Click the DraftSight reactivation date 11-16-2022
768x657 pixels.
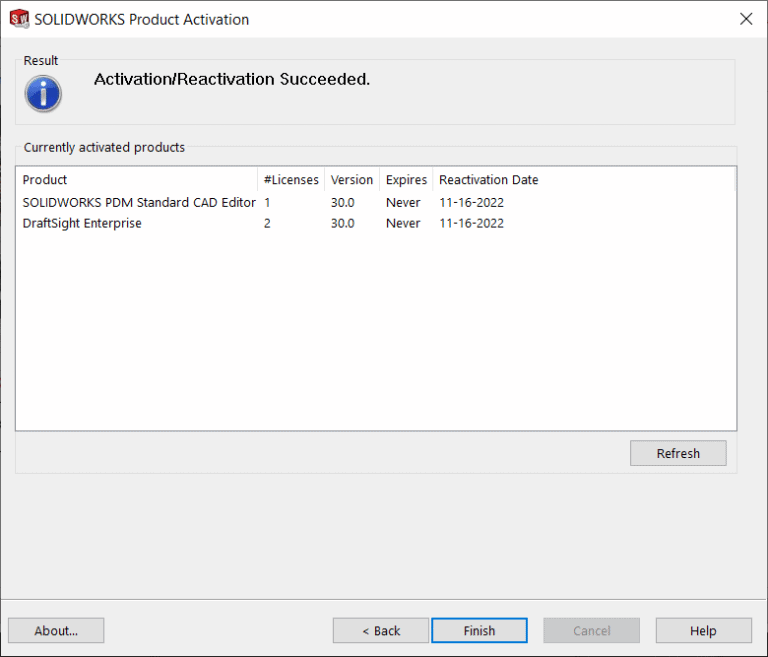pos(471,223)
